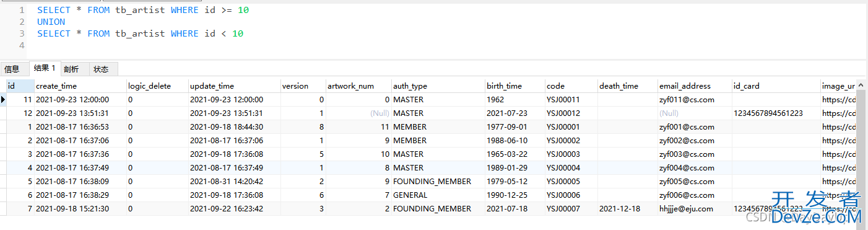Select birth_time cell 1962
This screenshot has width=868, height=230.
pyautogui.click(x=514, y=99)
